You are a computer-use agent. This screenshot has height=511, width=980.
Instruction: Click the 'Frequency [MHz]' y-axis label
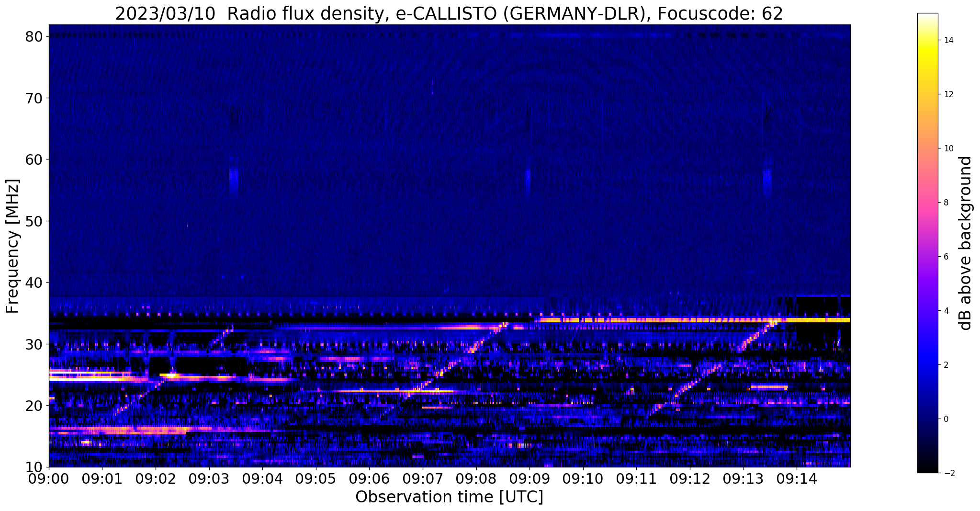pyautogui.click(x=12, y=246)
